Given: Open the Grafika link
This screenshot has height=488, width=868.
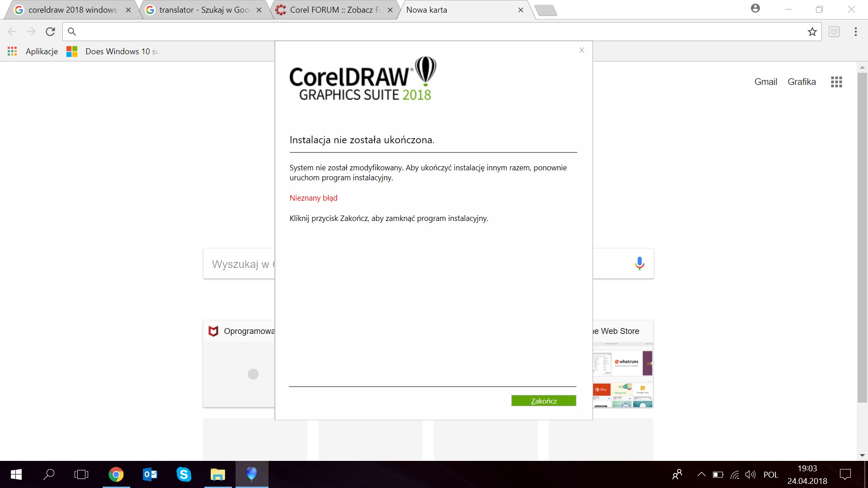Looking at the screenshot, I should (802, 82).
